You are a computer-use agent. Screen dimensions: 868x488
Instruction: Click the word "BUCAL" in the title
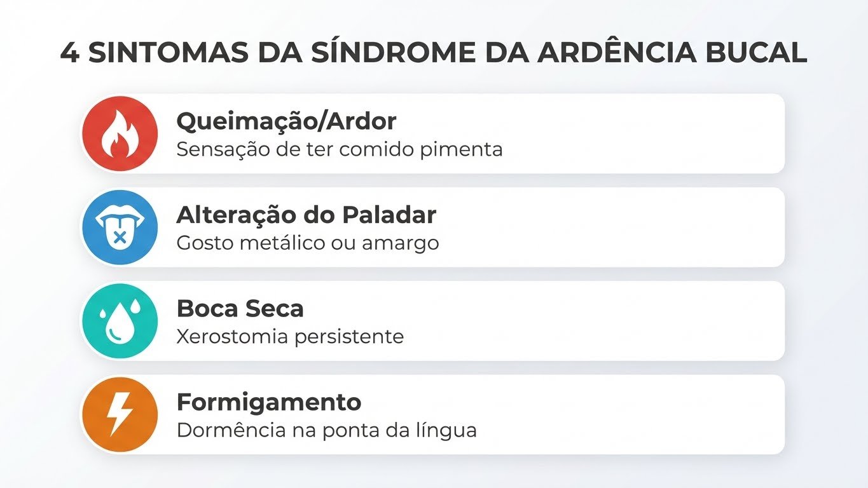point(755,53)
